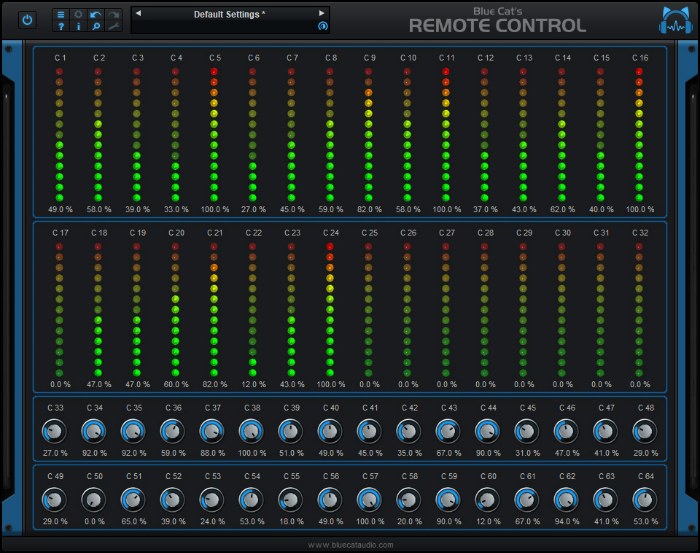
Task: Show plugin info via the i icon
Action: [x=79, y=26]
